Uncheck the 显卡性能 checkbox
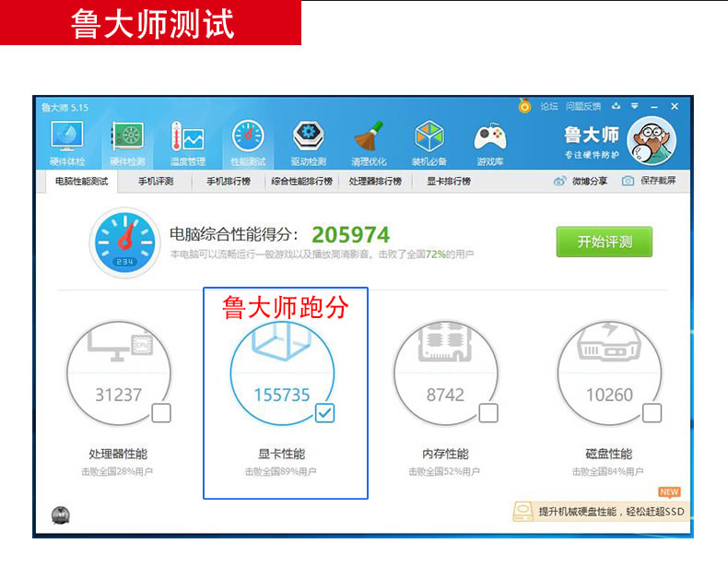 (x=324, y=413)
